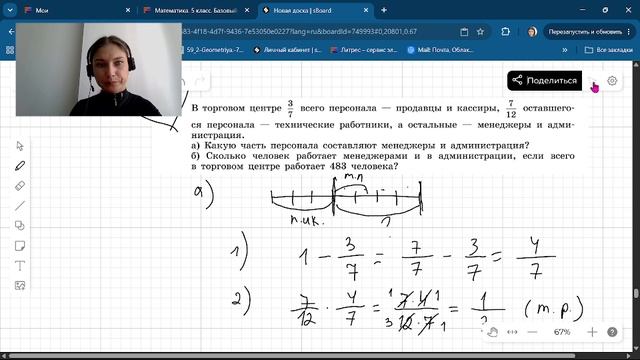Click the webcam video overlay
Screen dimensions: 640x360
click(99, 69)
